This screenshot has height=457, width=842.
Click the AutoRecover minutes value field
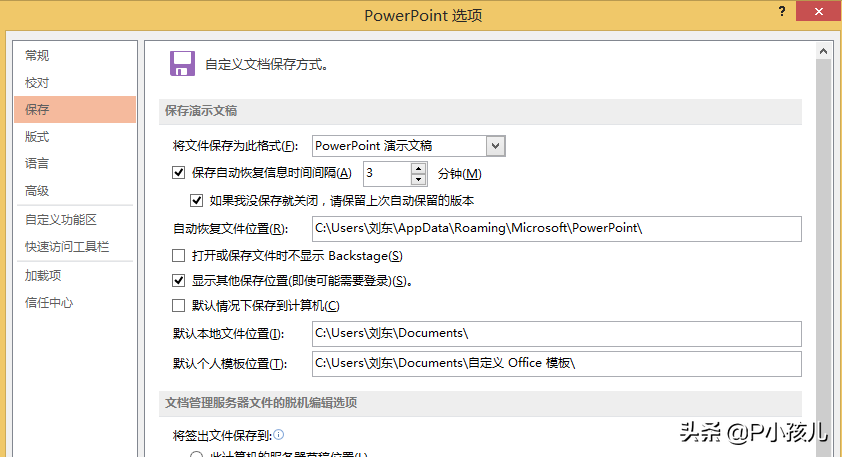pos(388,173)
